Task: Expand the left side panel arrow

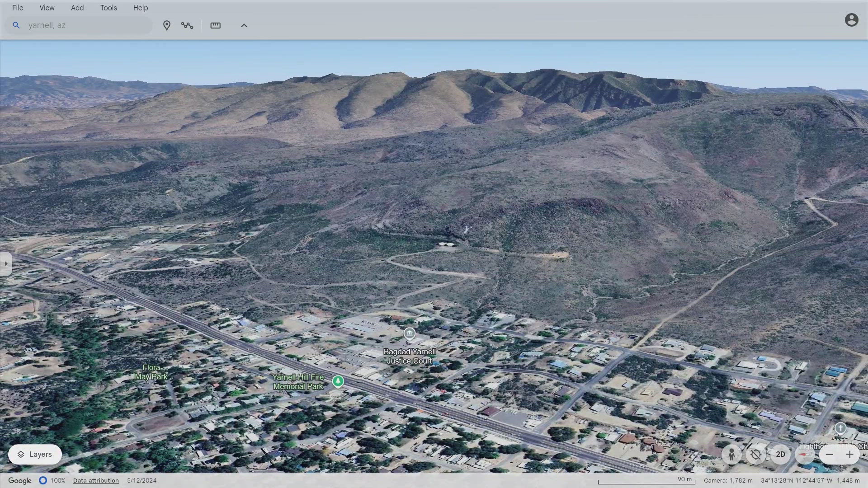Action: tap(5, 263)
